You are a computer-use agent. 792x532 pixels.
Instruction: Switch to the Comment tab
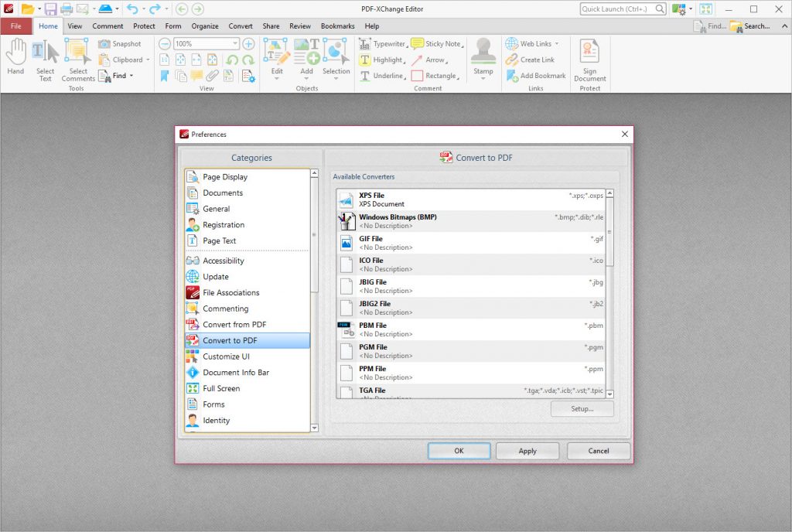pyautogui.click(x=108, y=26)
